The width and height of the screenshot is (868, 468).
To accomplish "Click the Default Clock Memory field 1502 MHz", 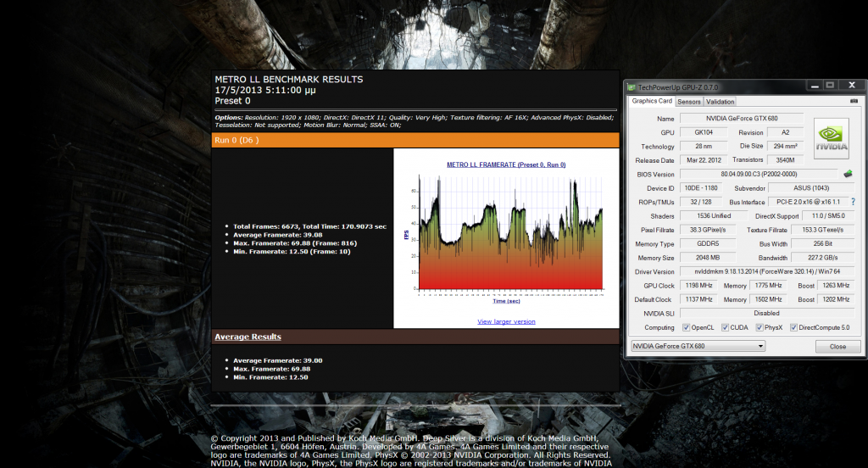I will pyautogui.click(x=768, y=299).
